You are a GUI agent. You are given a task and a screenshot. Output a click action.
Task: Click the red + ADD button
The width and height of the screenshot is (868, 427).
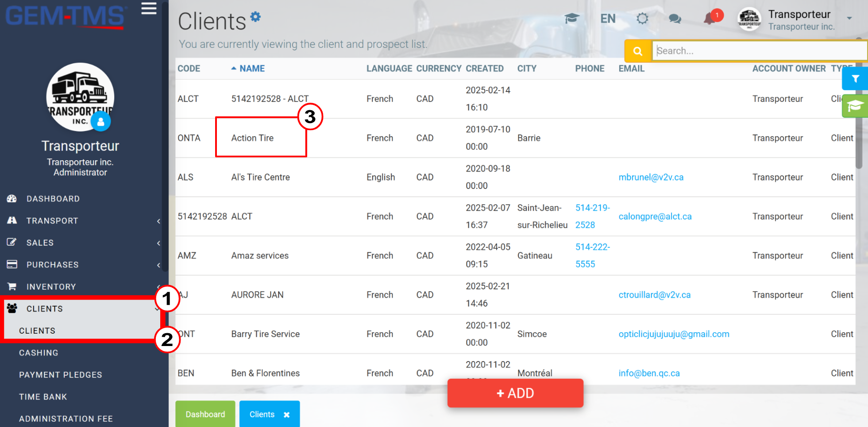tap(515, 393)
